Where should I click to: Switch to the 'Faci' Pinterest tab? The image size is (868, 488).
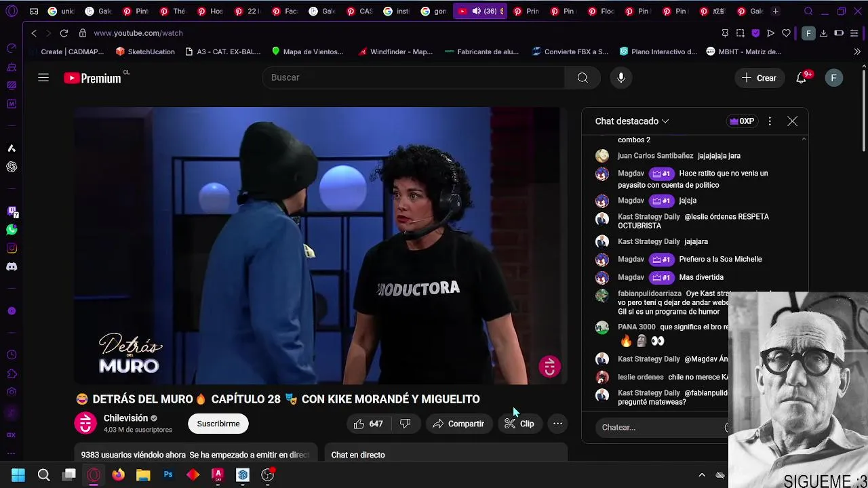point(283,11)
